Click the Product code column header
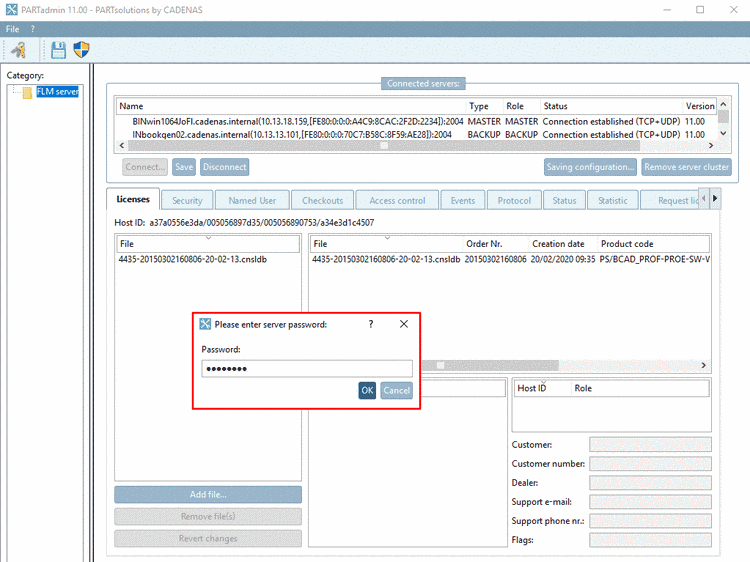Screen dimensions: 750x562 (653, 244)
